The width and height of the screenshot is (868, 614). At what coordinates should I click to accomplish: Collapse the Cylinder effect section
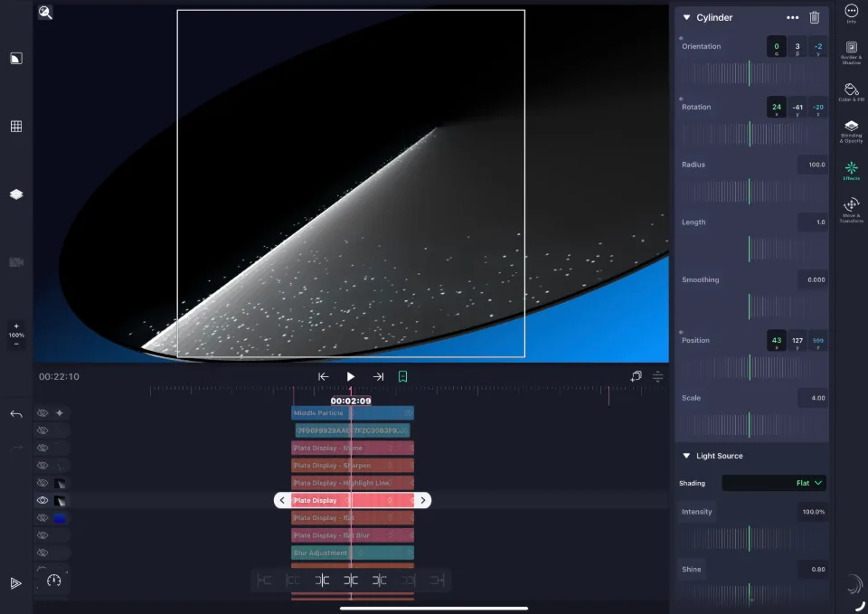click(686, 18)
